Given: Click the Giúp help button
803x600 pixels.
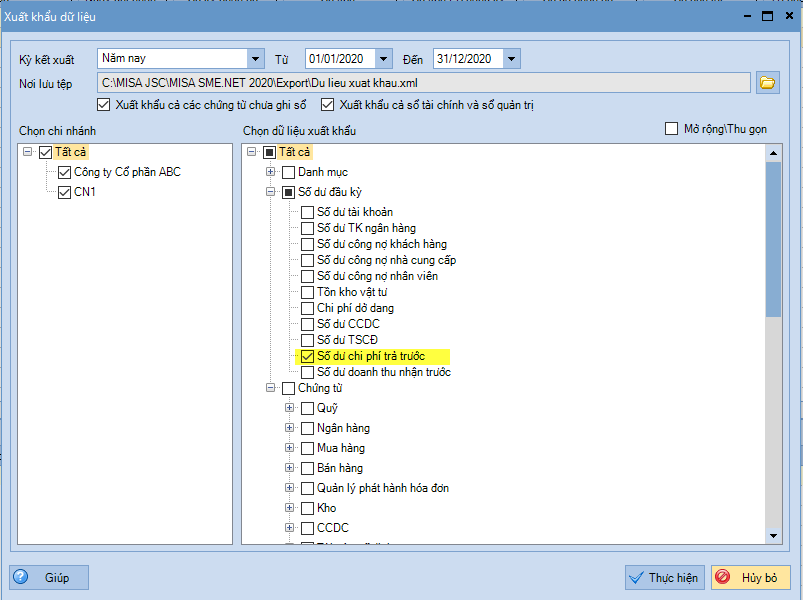Looking at the screenshot, I should click(x=49, y=577).
